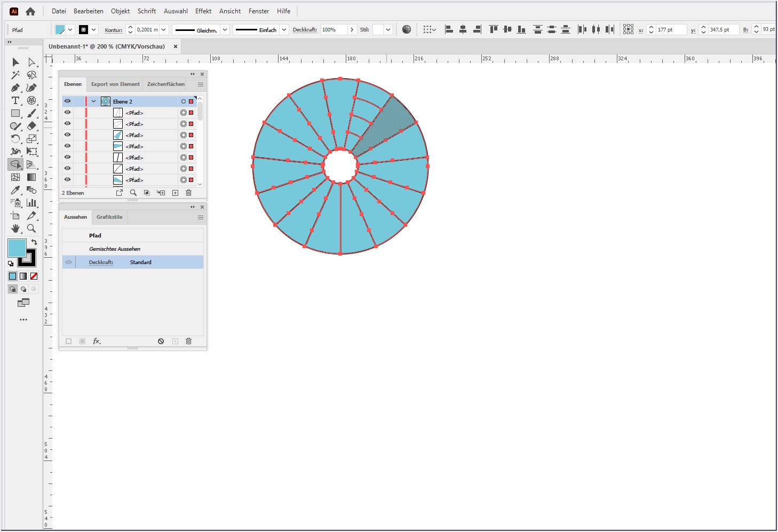Image resolution: width=778 pixels, height=532 pixels.
Task: Select the Hand tool
Action: tap(14, 228)
